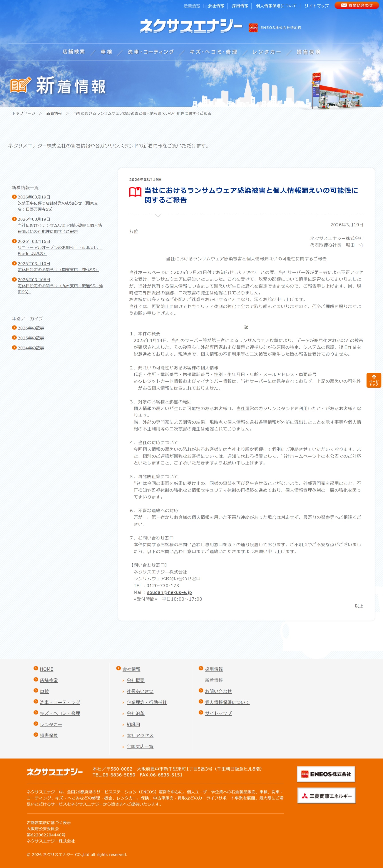Open 社長あいさつ in the footer sitemap
The image size is (383, 868).
tap(140, 691)
